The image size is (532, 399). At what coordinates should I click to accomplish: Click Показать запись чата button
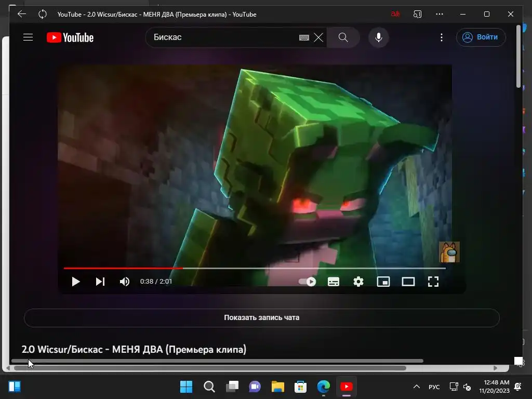tap(262, 318)
